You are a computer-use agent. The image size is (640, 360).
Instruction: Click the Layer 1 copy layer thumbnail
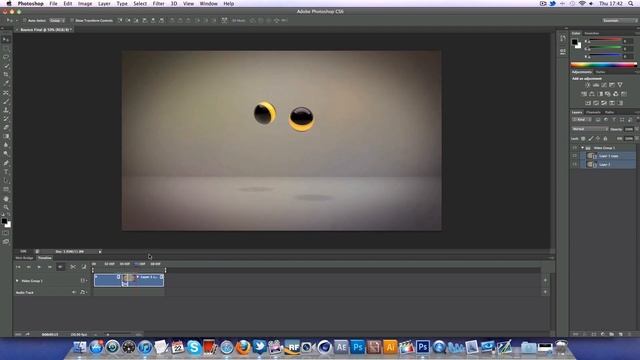(x=590, y=156)
